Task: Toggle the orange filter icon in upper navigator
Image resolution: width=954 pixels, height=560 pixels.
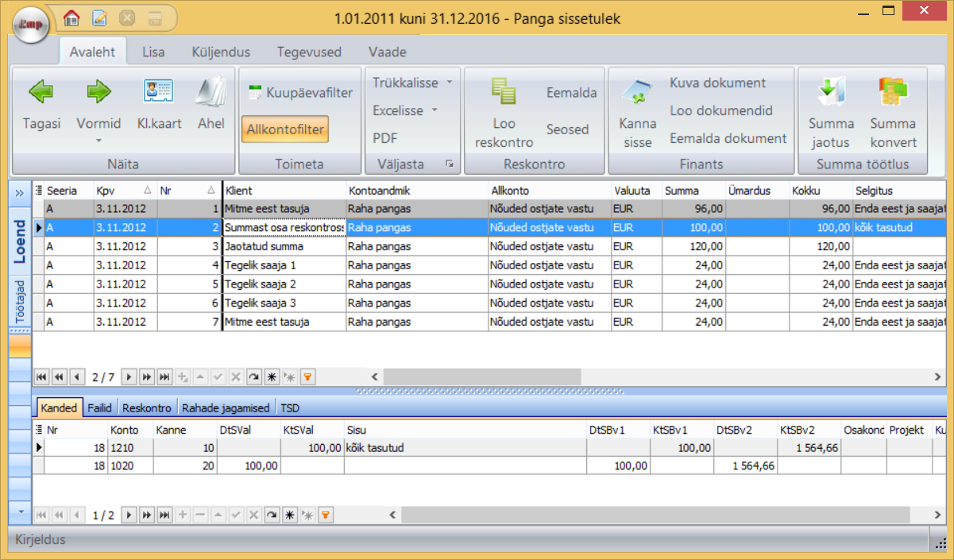Action: (308, 377)
